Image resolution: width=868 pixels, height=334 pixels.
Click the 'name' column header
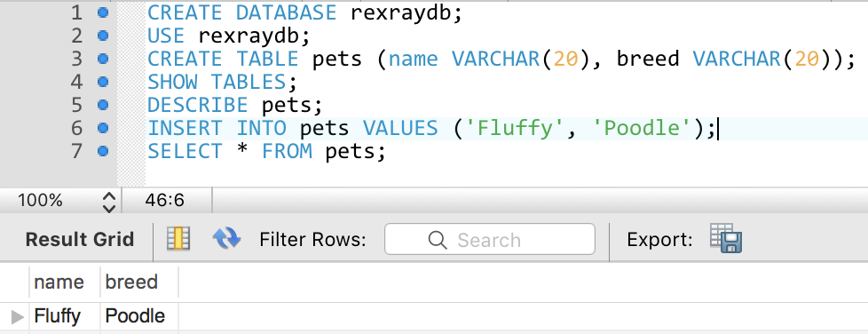[59, 282]
